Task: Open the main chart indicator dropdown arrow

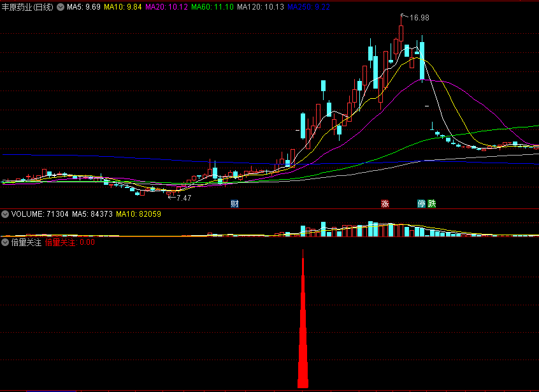Action: [x=61, y=7]
